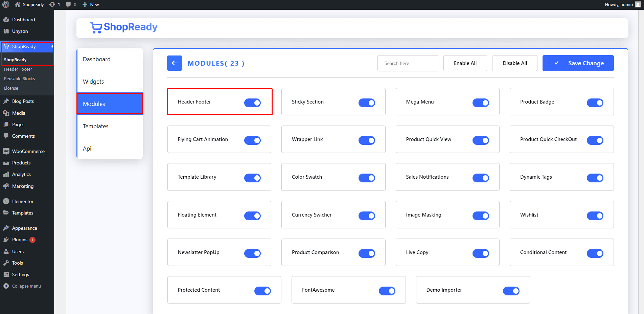The height and width of the screenshot is (314, 644).
Task: Click the admin user avatar
Action: tap(638, 4)
